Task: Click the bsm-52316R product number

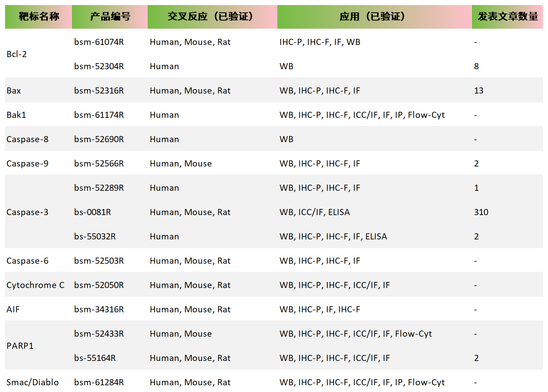Action: pos(99,91)
